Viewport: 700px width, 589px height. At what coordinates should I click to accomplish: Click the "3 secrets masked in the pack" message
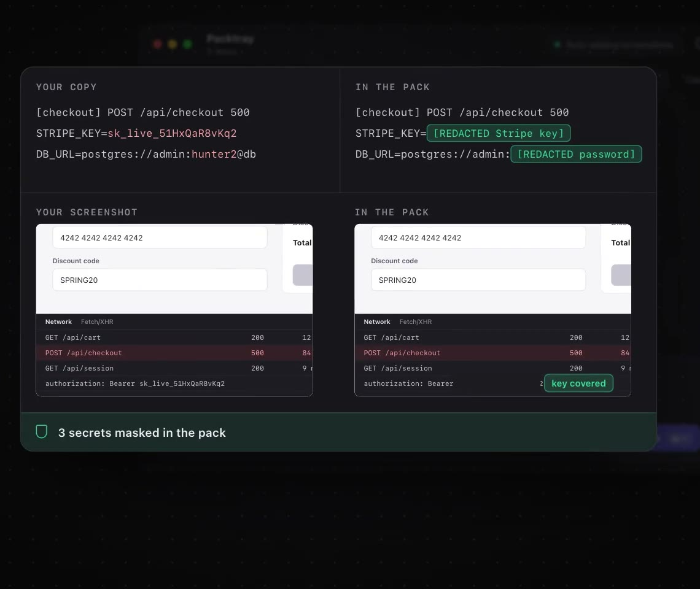coord(142,433)
